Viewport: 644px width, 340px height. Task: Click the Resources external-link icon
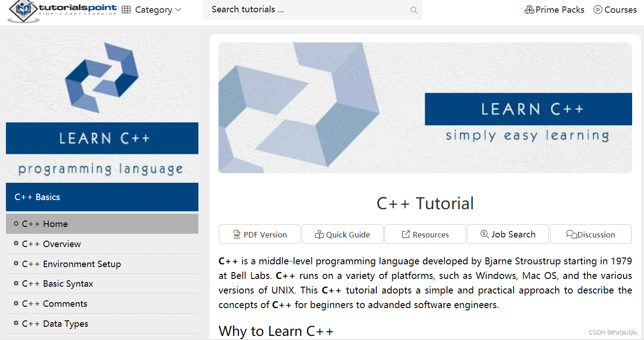pyautogui.click(x=406, y=234)
